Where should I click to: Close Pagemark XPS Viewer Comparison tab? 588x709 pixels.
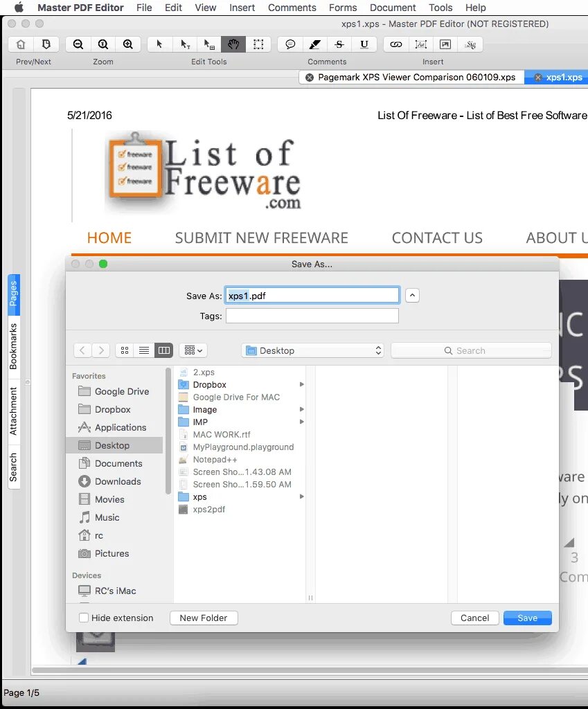click(310, 78)
